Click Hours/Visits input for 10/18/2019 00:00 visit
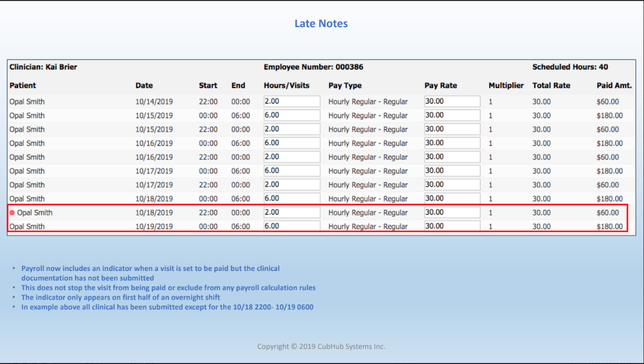Viewport: 644px width, 364px height. (x=292, y=199)
